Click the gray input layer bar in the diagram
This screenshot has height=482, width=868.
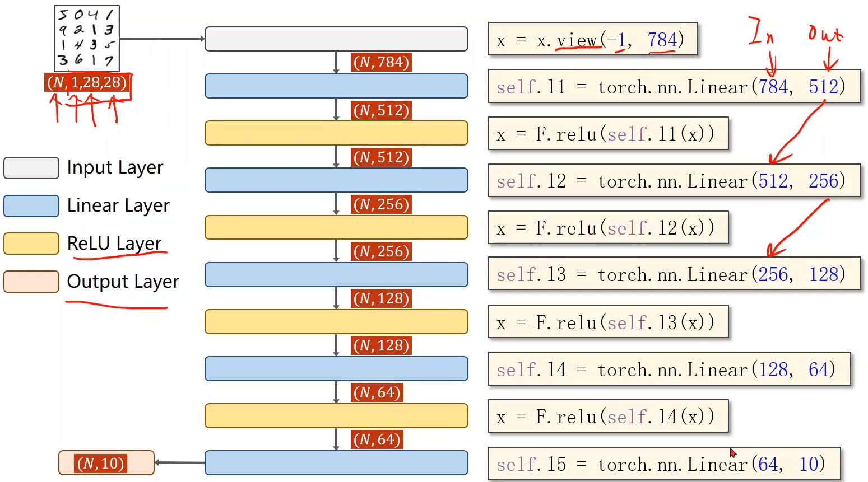[336, 39]
